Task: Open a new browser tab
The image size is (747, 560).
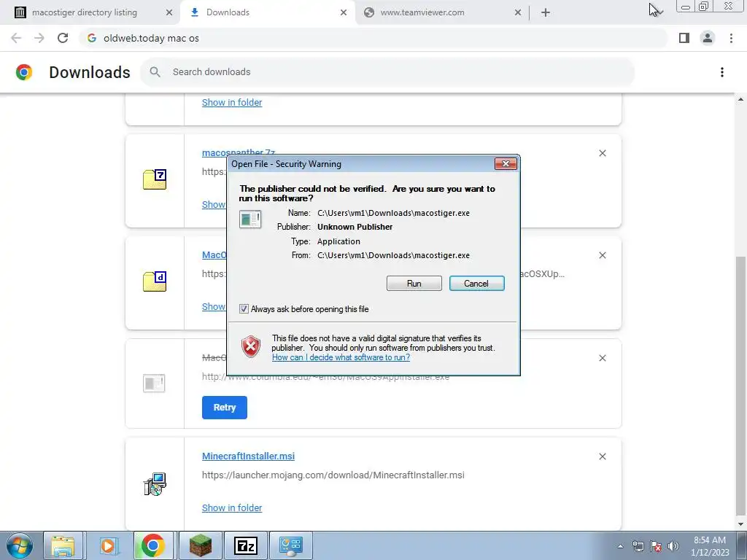Action: (x=546, y=12)
